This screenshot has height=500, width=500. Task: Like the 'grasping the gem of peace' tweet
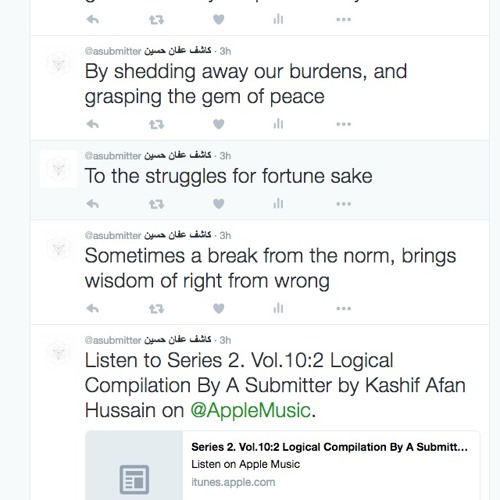pyautogui.click(x=219, y=124)
